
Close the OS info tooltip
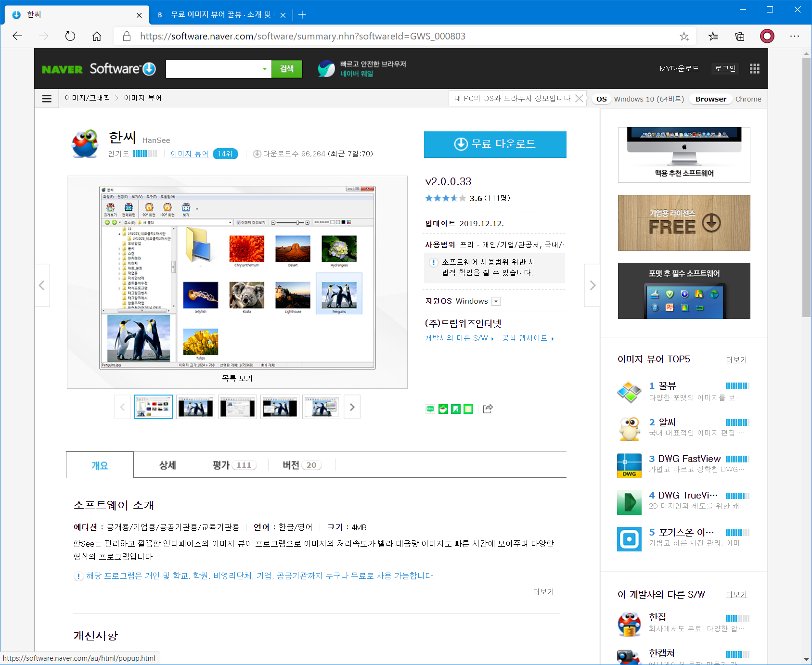tap(580, 98)
